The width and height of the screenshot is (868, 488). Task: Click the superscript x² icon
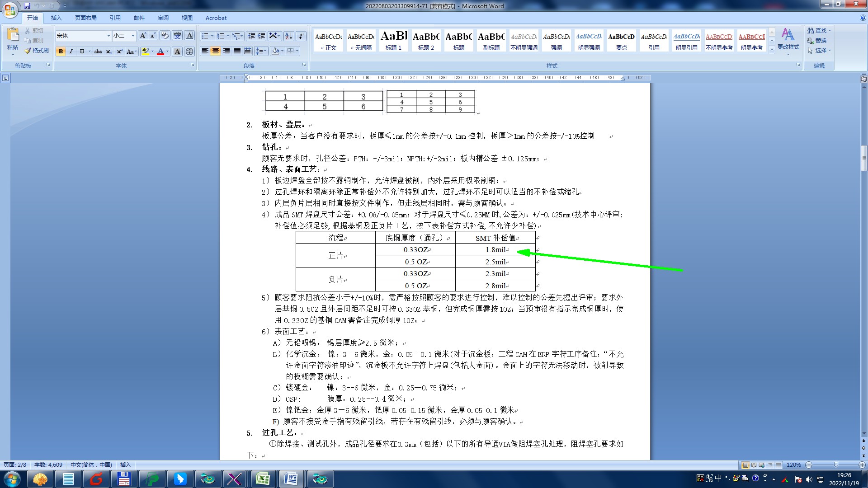(119, 52)
